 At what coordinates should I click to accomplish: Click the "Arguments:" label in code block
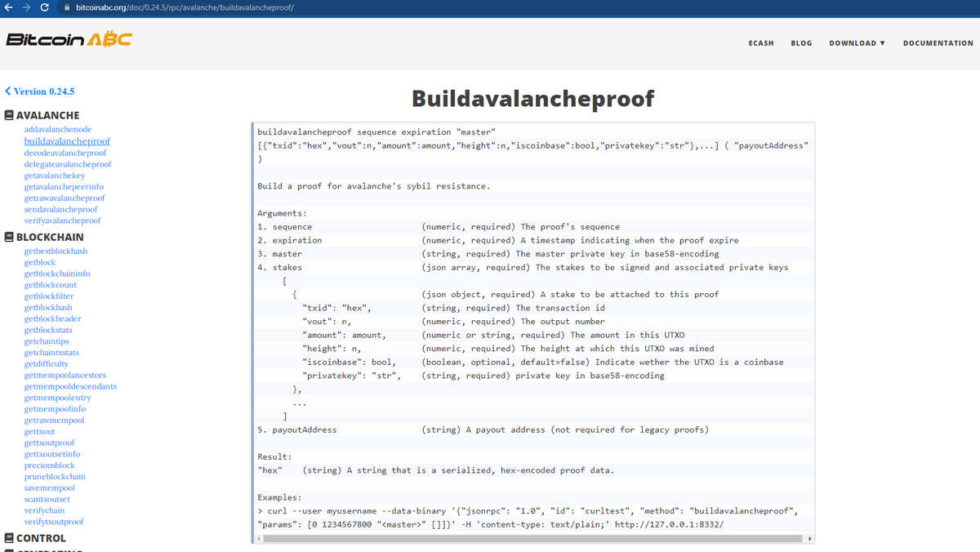click(x=282, y=213)
